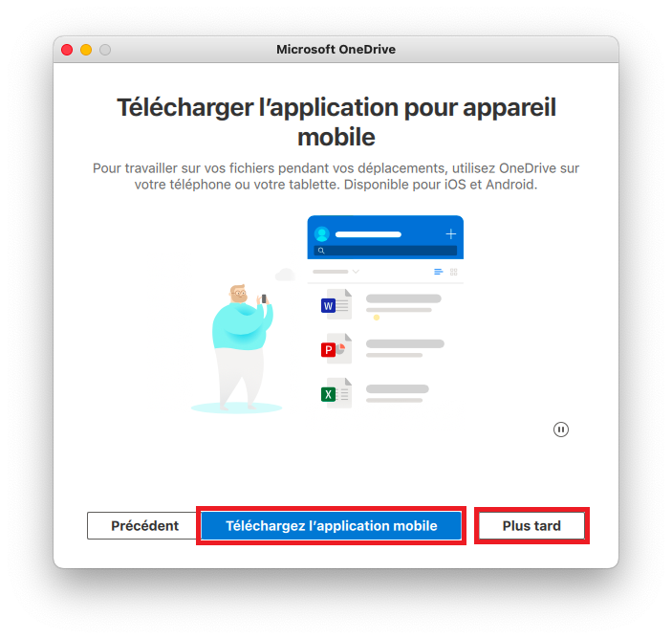The width and height of the screenshot is (672, 639).
Task: Minimize the window using yellow button
Action: (x=86, y=50)
